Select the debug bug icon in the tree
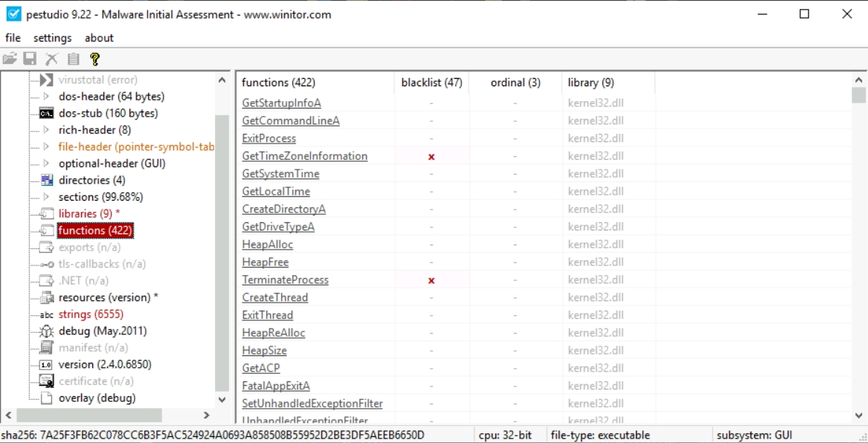The height and width of the screenshot is (443, 868). click(x=46, y=331)
